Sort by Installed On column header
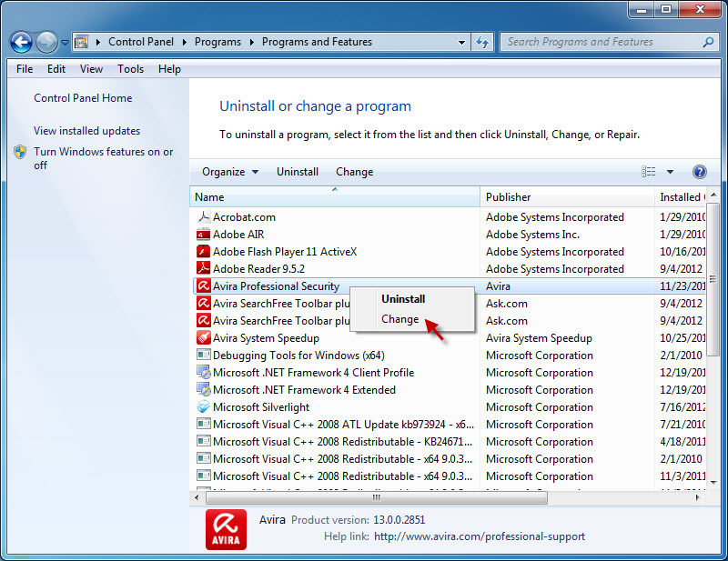Image resolution: width=728 pixels, height=561 pixels. coord(680,197)
